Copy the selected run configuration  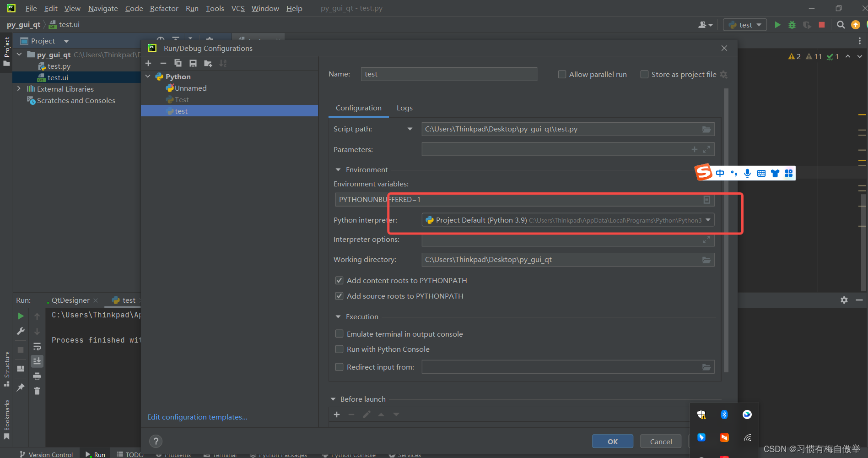coord(178,63)
